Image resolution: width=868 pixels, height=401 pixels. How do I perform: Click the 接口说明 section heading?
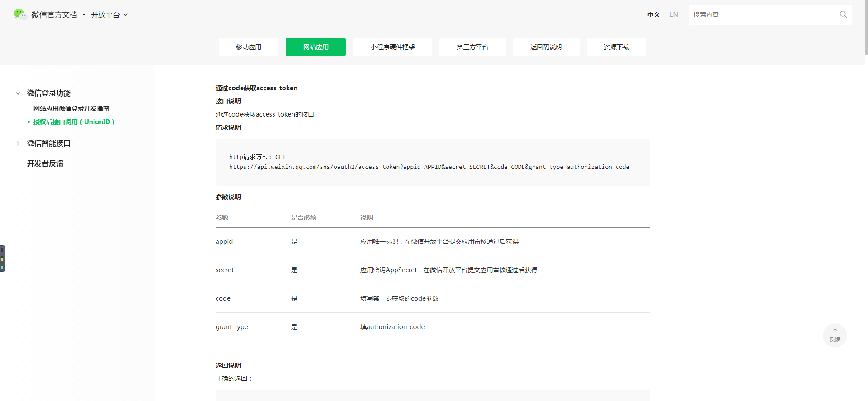(x=228, y=101)
